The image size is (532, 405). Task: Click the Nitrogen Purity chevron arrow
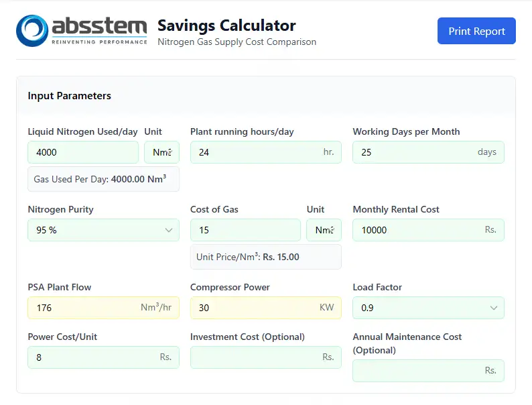169,230
